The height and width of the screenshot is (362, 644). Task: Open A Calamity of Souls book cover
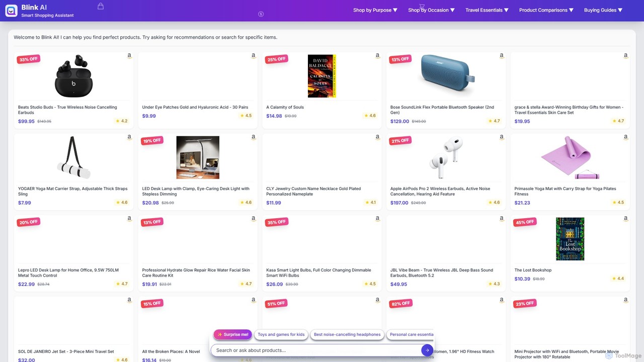(x=322, y=76)
